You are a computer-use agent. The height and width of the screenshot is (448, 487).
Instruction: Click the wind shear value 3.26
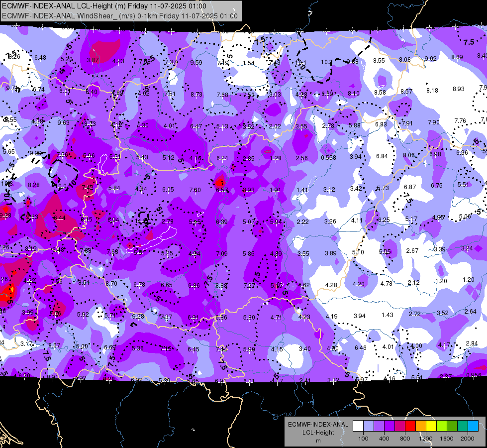point(330,222)
